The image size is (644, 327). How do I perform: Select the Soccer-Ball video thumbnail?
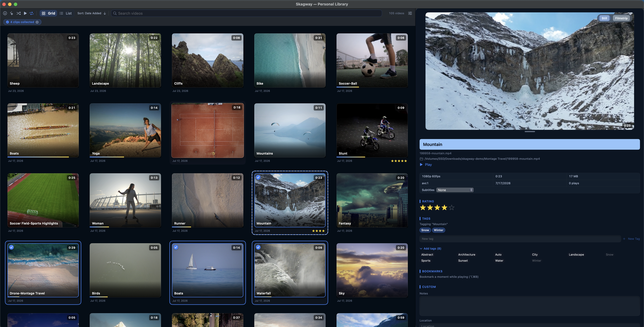pyautogui.click(x=372, y=60)
